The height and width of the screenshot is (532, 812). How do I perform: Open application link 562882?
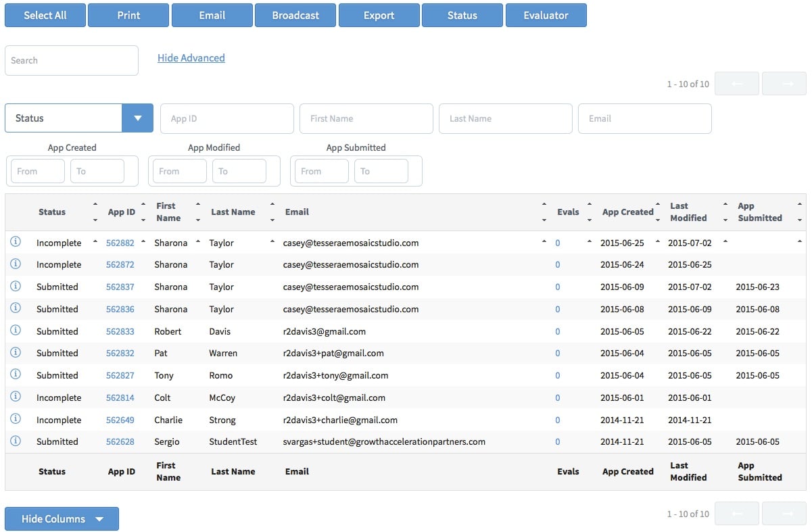click(x=120, y=243)
